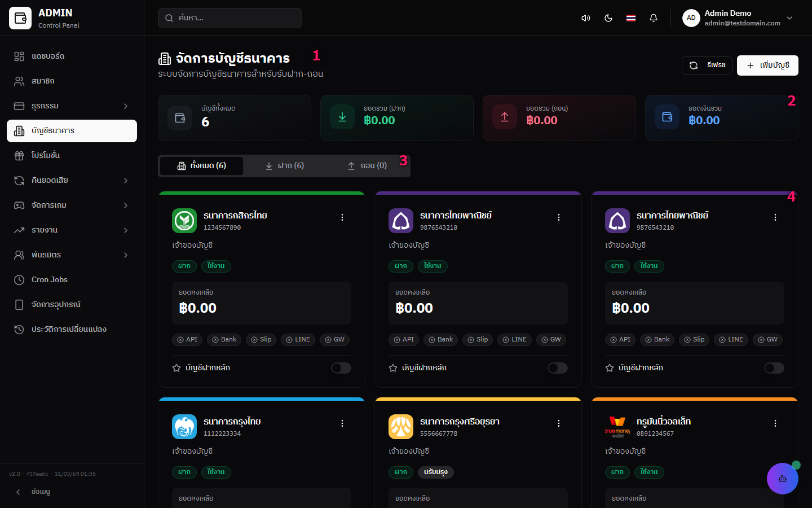Toggle main deposit switch on rightmost ธนาคารไทยพาณิชย์ card
This screenshot has width=812, height=508.
pyautogui.click(x=774, y=368)
